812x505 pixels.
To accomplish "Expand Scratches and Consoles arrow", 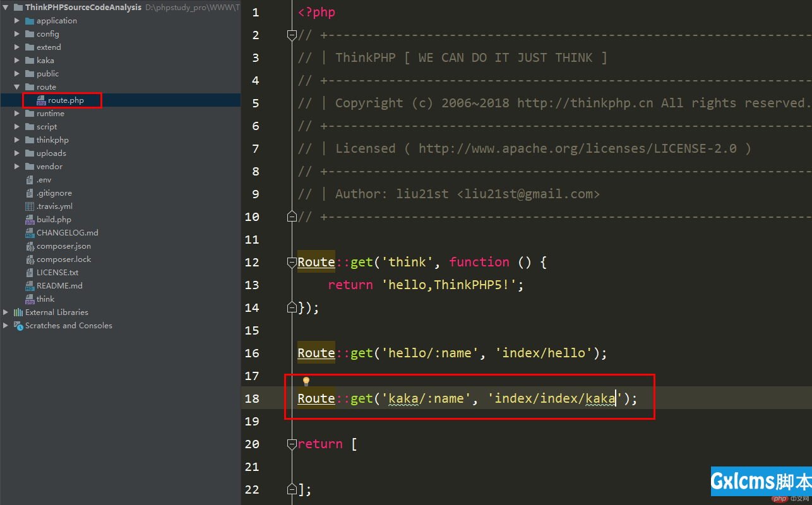I will coord(6,326).
